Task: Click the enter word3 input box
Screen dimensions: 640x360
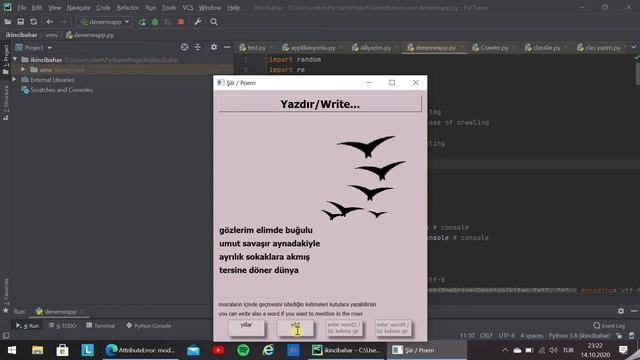Action: [x=344, y=328]
